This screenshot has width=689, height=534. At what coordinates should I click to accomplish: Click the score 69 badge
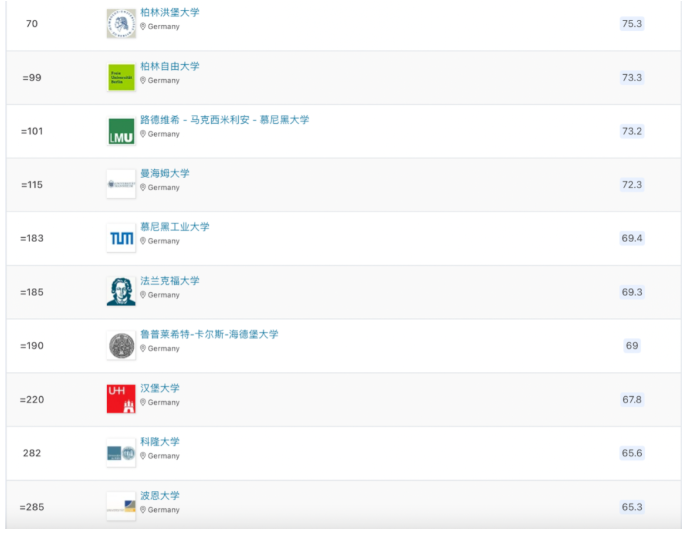[x=632, y=346]
